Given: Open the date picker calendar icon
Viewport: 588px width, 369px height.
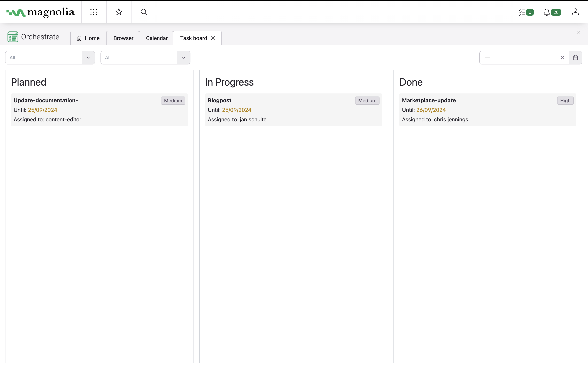Looking at the screenshot, I should click(x=575, y=58).
